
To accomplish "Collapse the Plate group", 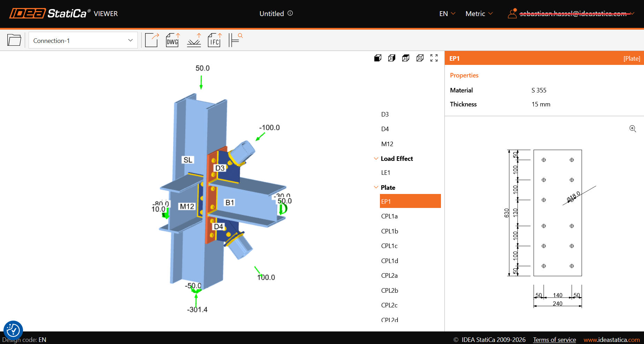I will [376, 188].
